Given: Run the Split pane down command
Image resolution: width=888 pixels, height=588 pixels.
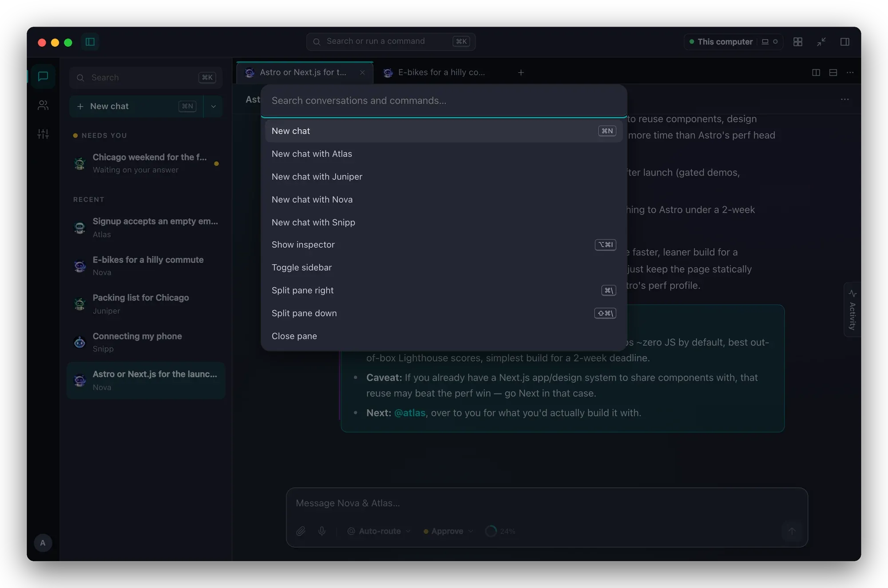Looking at the screenshot, I should (x=444, y=313).
